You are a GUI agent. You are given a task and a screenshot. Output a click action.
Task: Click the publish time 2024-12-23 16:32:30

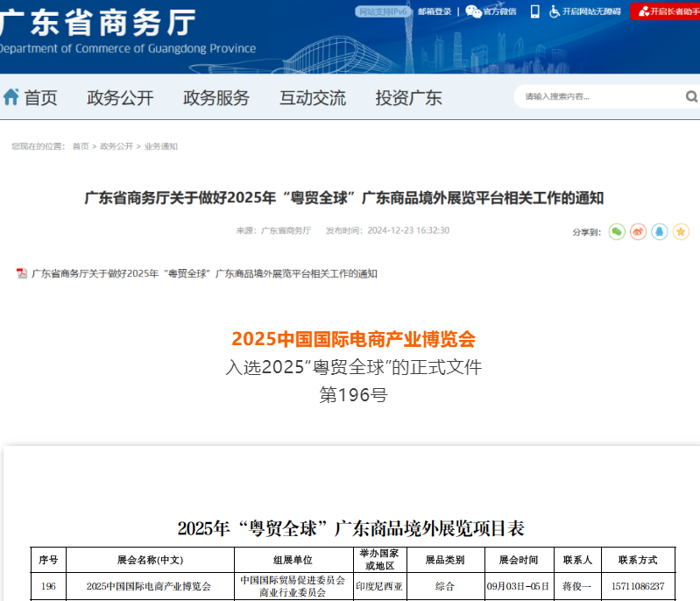pos(408,230)
